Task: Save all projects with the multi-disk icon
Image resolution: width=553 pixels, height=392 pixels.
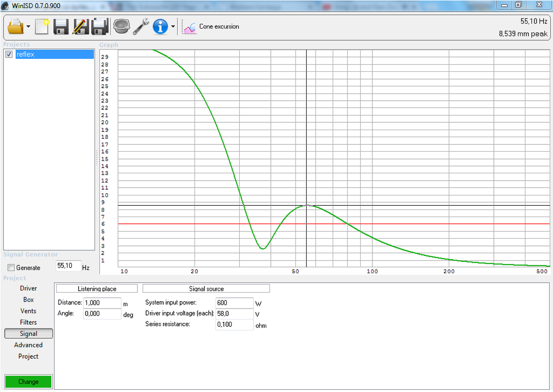Action: click(99, 27)
